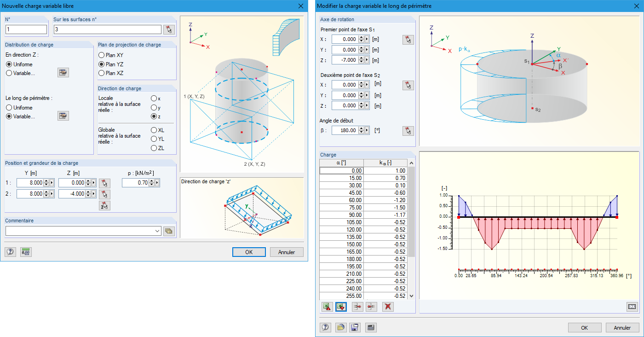Open help in the Nouvelle charge variable libre dialog
Image resolution: width=644 pixels, height=337 pixels.
point(10,252)
